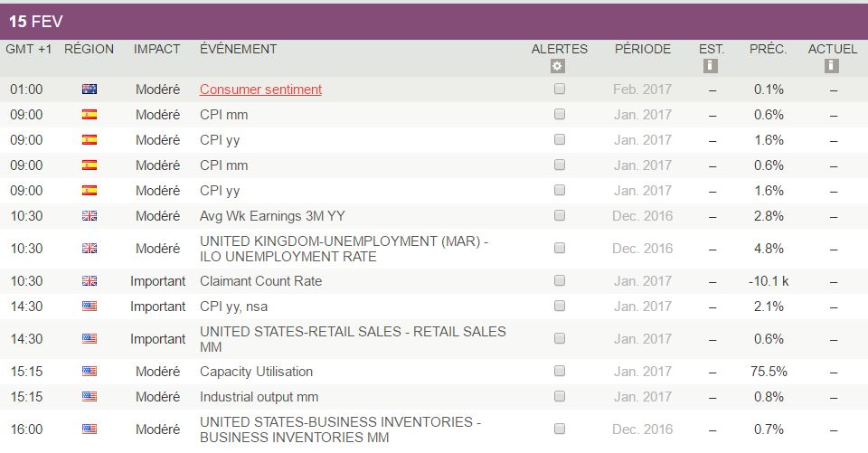Click the RÉGION column header

pyautogui.click(x=90, y=49)
